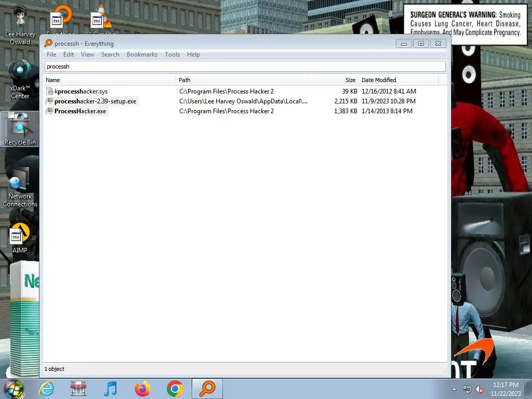This screenshot has width=532, height=399.
Task: Sort results by Path column header
Action: coord(243,80)
